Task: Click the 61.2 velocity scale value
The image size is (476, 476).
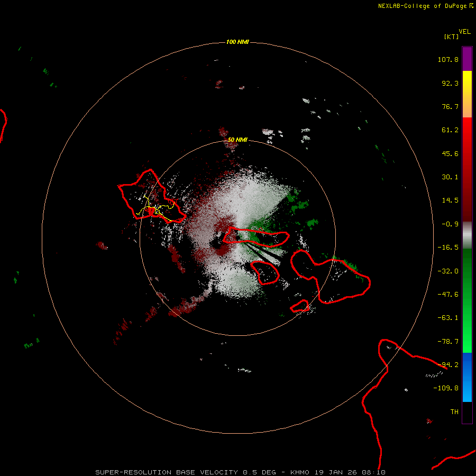Action: click(450, 130)
